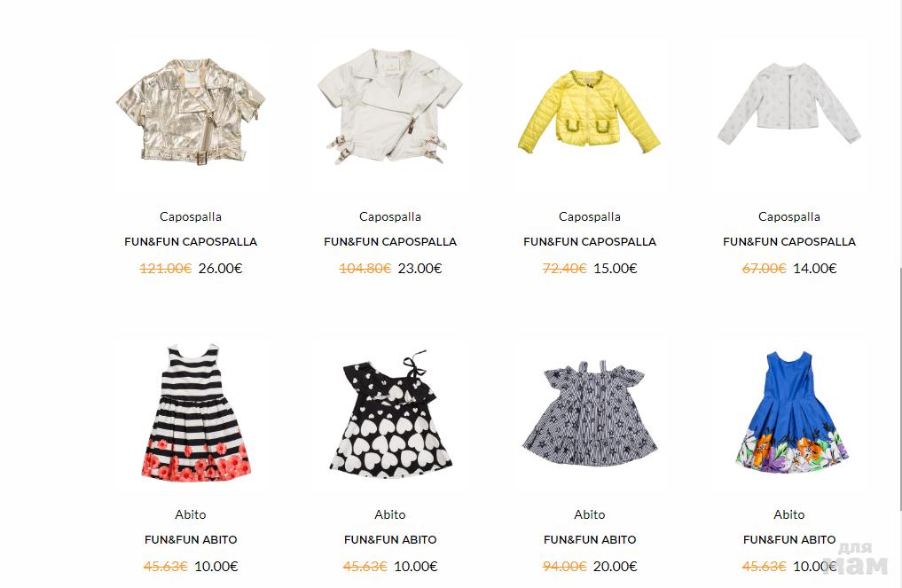Open the blue floral-hem dress image
Image resolution: width=902 pixels, height=588 pixels.
pos(789,412)
